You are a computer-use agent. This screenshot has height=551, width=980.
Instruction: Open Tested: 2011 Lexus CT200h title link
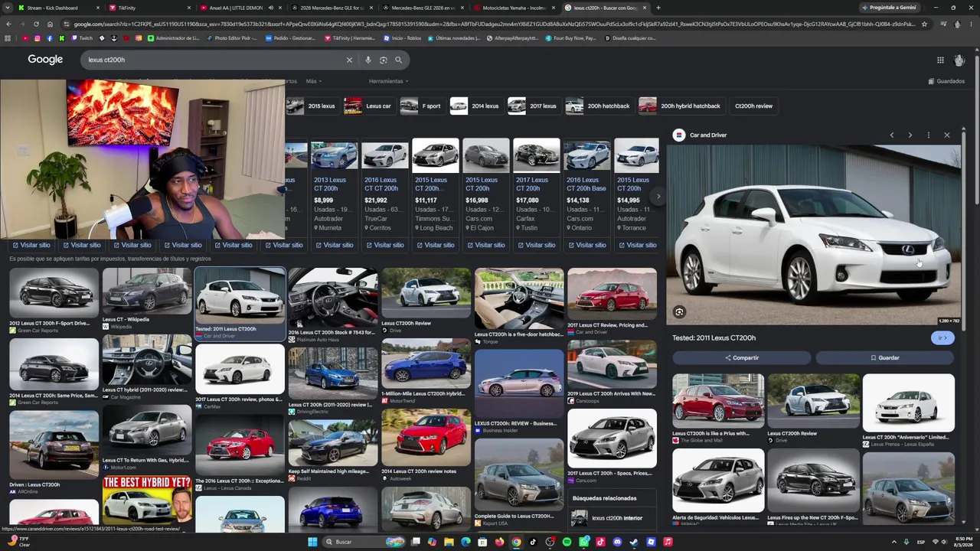[714, 337]
